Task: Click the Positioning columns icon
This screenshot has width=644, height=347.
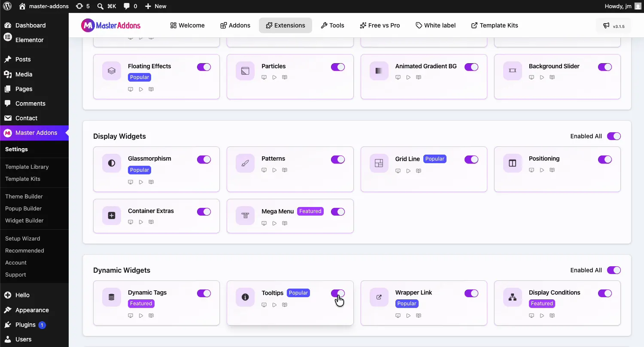Action: click(512, 163)
